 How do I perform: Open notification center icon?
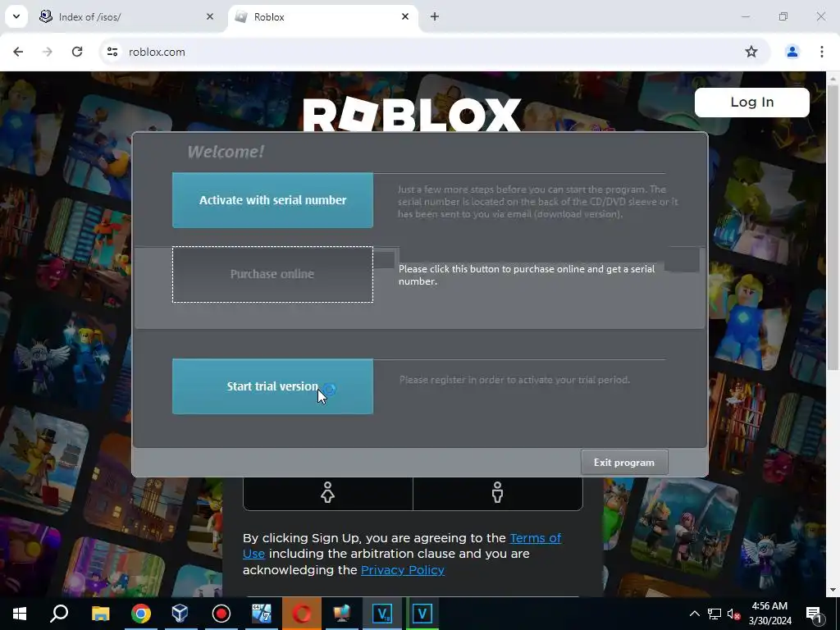tap(814, 614)
